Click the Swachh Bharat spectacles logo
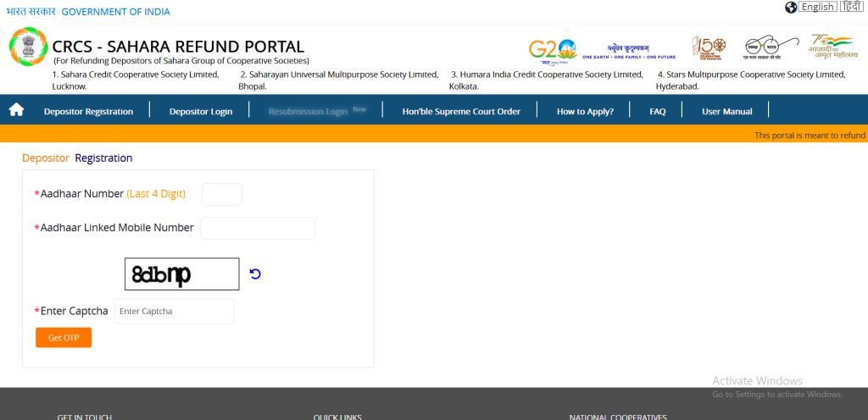The width and height of the screenshot is (868, 420). coord(771,47)
